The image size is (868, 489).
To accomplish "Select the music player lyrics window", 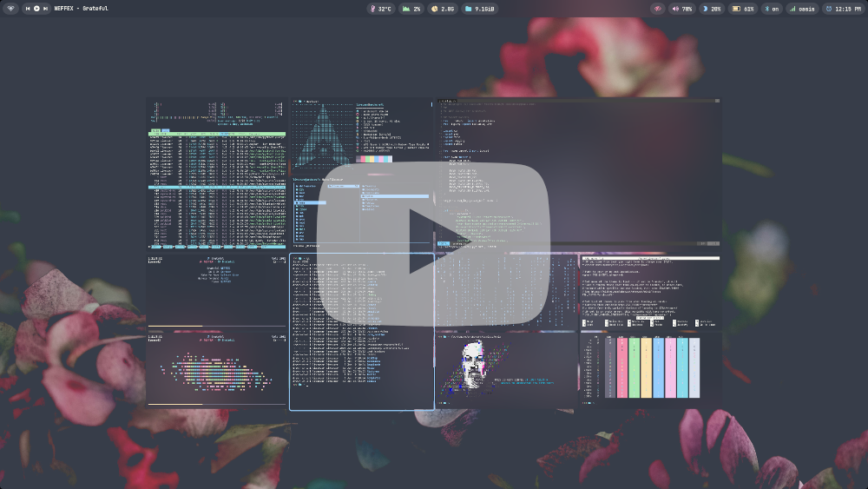I will click(216, 291).
